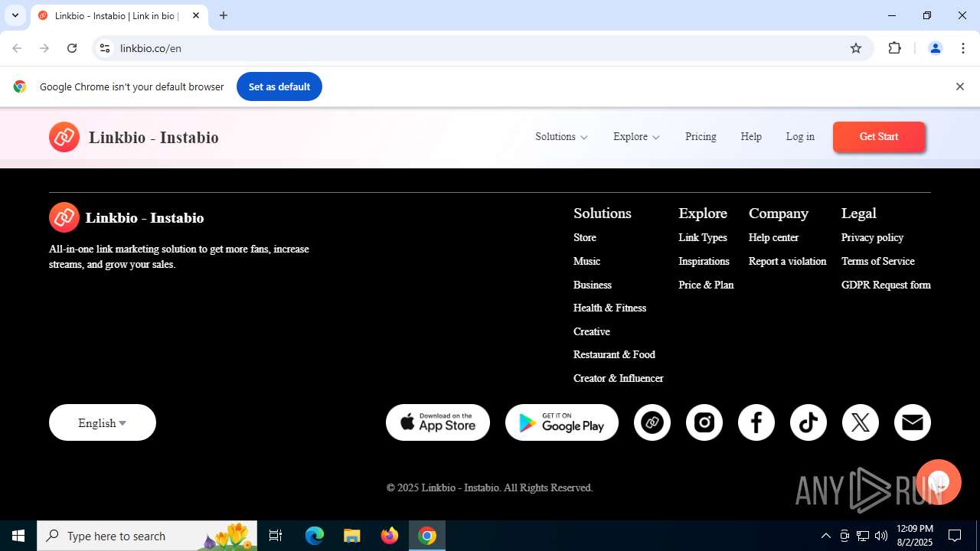
Task: Show hidden system tray icons
Action: 825,536
